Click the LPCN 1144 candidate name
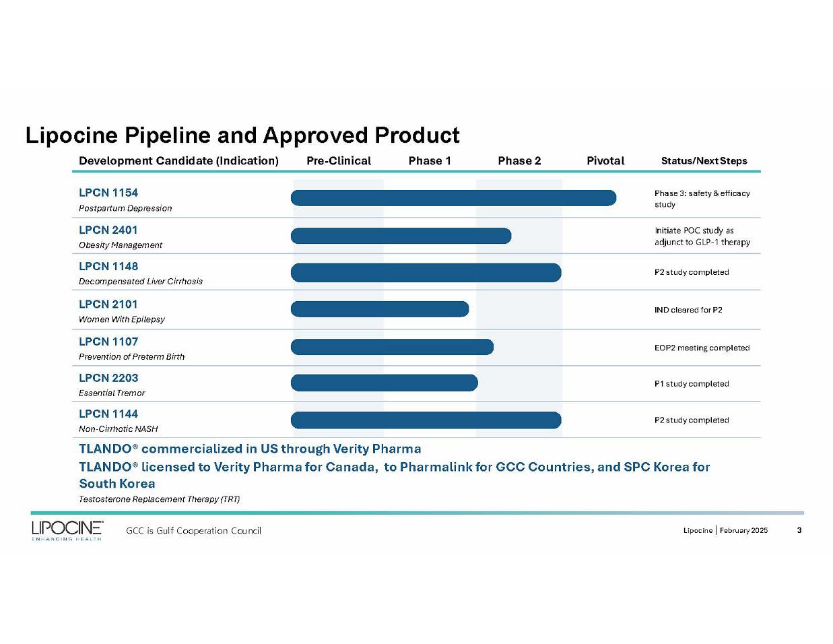Screen dimensions: 833x644 pyautogui.click(x=108, y=414)
